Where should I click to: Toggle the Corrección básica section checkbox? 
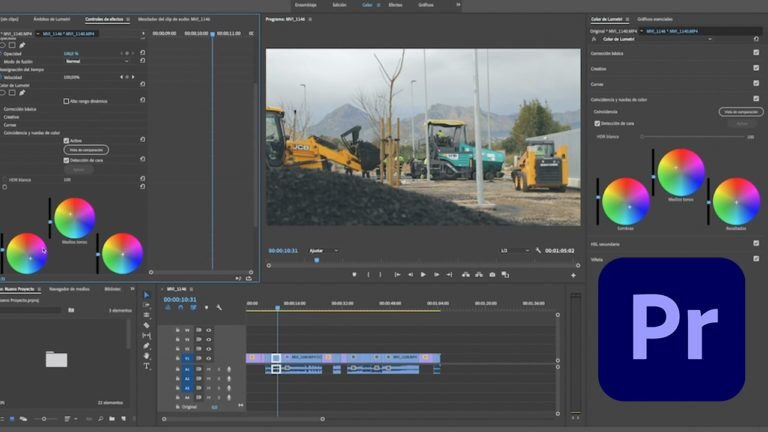click(x=756, y=52)
